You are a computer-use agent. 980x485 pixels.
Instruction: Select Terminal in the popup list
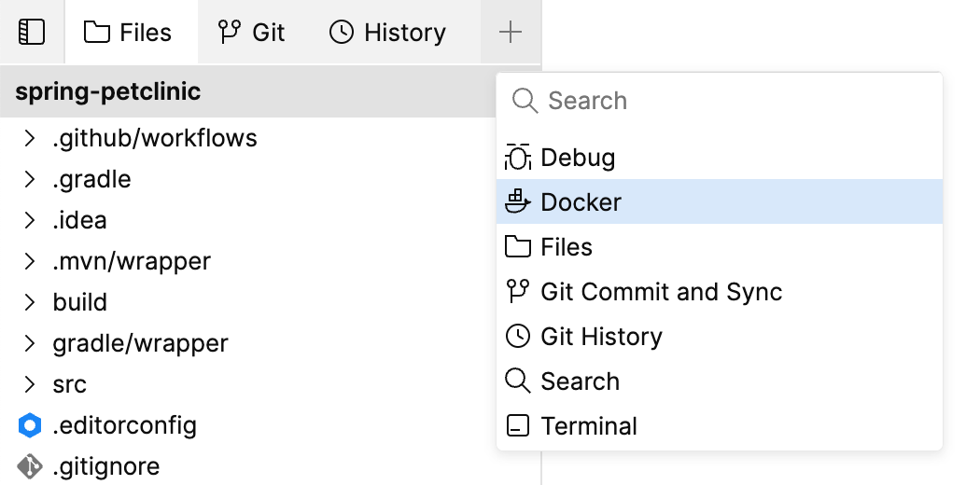click(x=589, y=426)
